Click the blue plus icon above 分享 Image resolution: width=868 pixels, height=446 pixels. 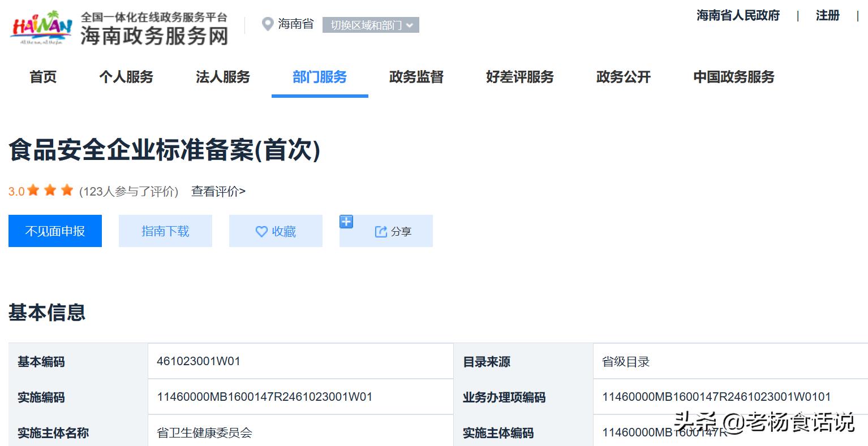[x=346, y=221]
